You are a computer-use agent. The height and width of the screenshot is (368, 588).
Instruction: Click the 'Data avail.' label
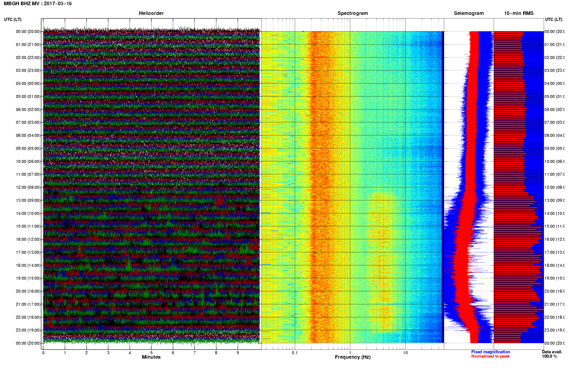click(x=552, y=352)
